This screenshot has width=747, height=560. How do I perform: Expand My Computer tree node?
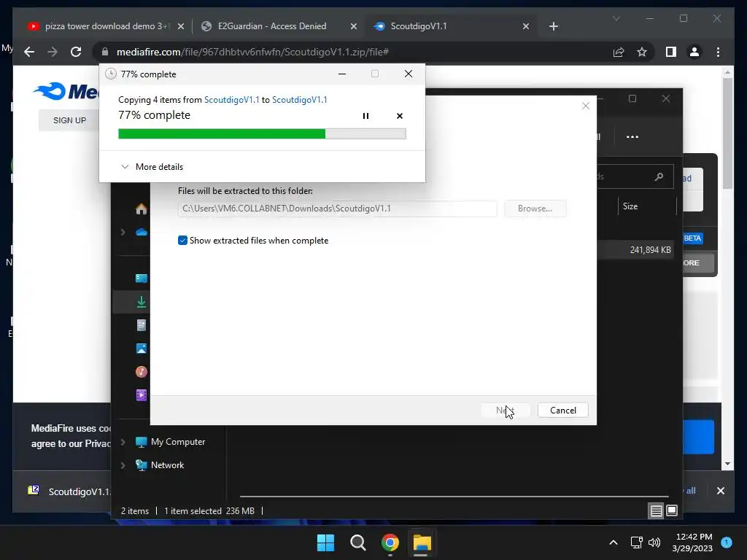point(123,442)
